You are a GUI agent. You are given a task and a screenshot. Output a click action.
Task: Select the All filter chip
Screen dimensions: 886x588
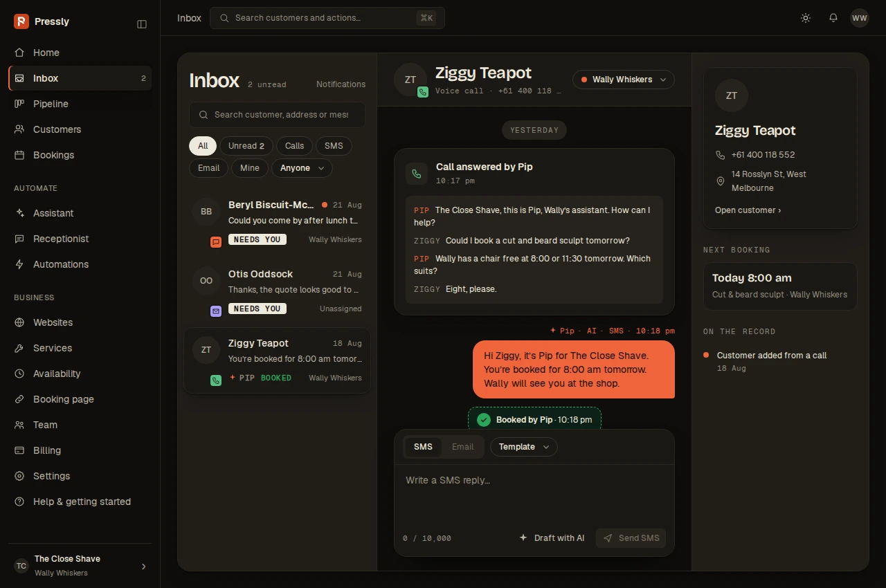click(203, 146)
